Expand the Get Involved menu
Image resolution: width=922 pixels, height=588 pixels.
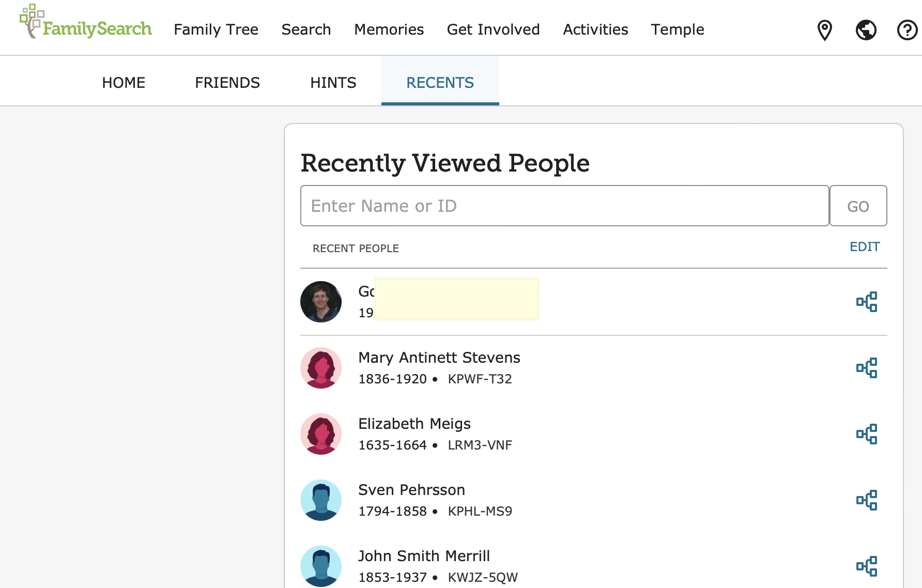click(x=493, y=29)
